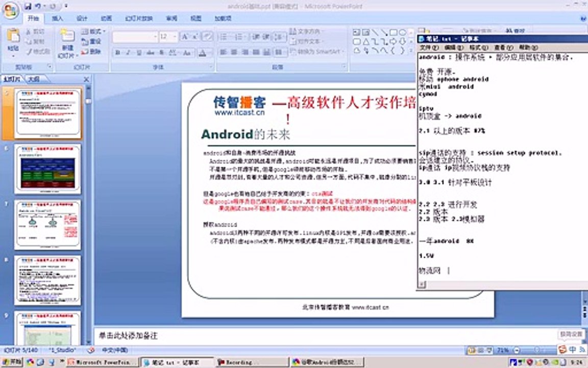This screenshot has height=368, width=588.
Task: Select the triangle shape in Shapes gallery
Action: point(366,42)
